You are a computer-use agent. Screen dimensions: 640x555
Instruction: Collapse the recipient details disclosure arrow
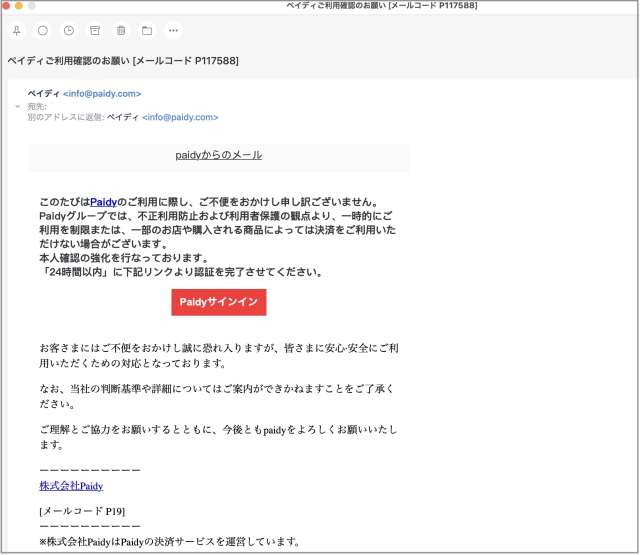pyautogui.click(x=18, y=107)
